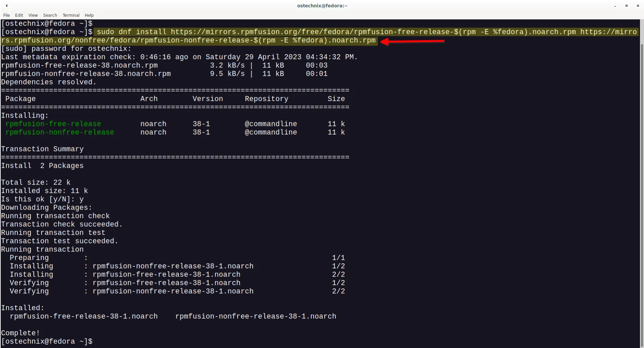Select the rpmfusion-nonfree-release package name
The image size is (644, 348).
(x=60, y=132)
